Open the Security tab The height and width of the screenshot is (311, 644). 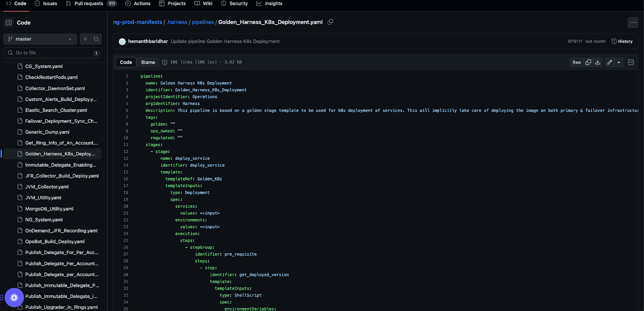coord(234,4)
